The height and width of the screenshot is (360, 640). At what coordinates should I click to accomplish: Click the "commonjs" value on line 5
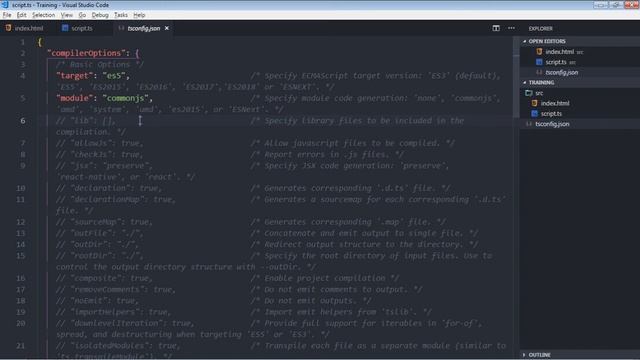pyautogui.click(x=125, y=98)
